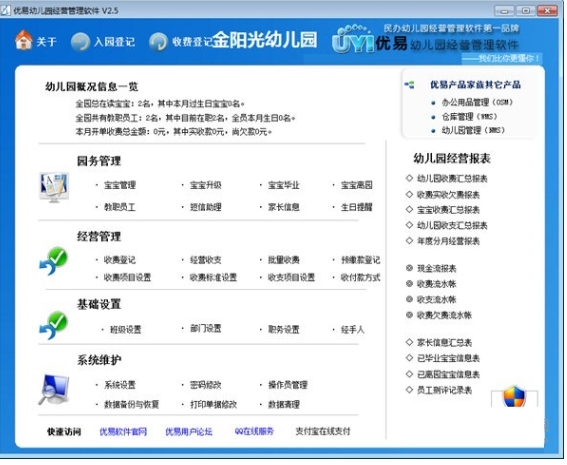Open the 收费流水帐 report
Viewport: 567px width, 465px height.
click(x=436, y=284)
